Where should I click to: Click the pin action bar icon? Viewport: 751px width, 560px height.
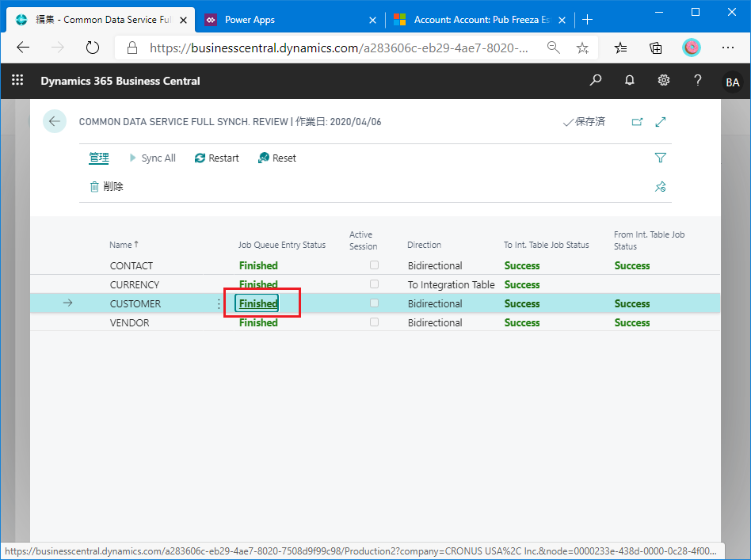coord(661,186)
